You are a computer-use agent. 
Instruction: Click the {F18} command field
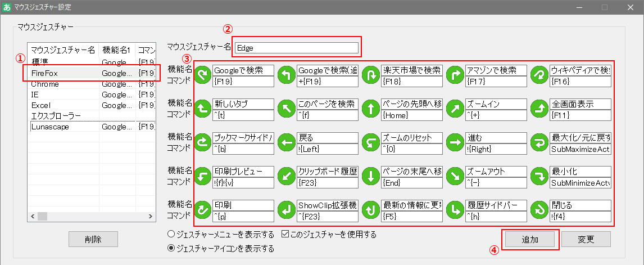[x=412, y=82]
